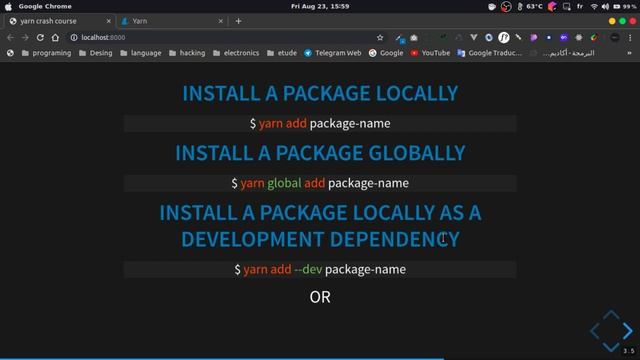The width and height of the screenshot is (640, 360).
Task: Open the OBS tray icon
Action: pyautogui.click(x=506, y=7)
